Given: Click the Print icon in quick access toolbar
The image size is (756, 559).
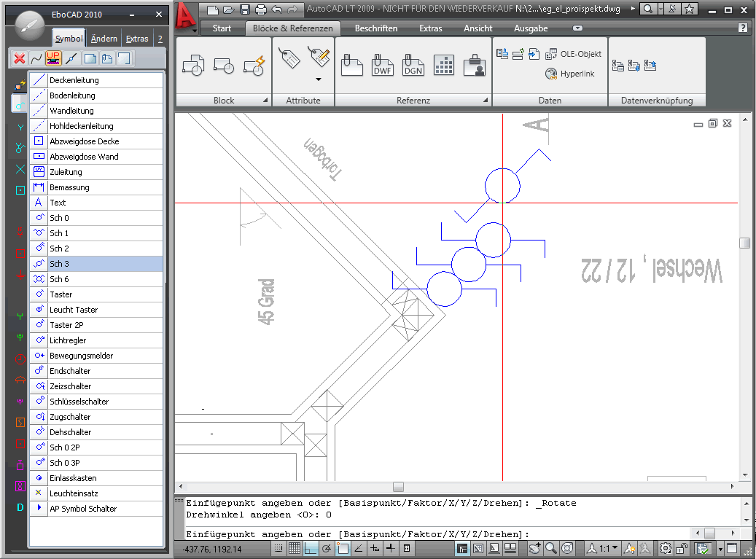Looking at the screenshot, I should pyautogui.click(x=260, y=9).
